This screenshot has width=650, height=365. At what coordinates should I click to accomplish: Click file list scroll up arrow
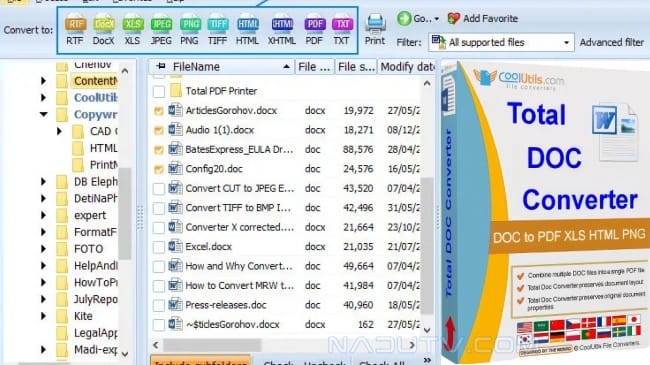[427, 83]
